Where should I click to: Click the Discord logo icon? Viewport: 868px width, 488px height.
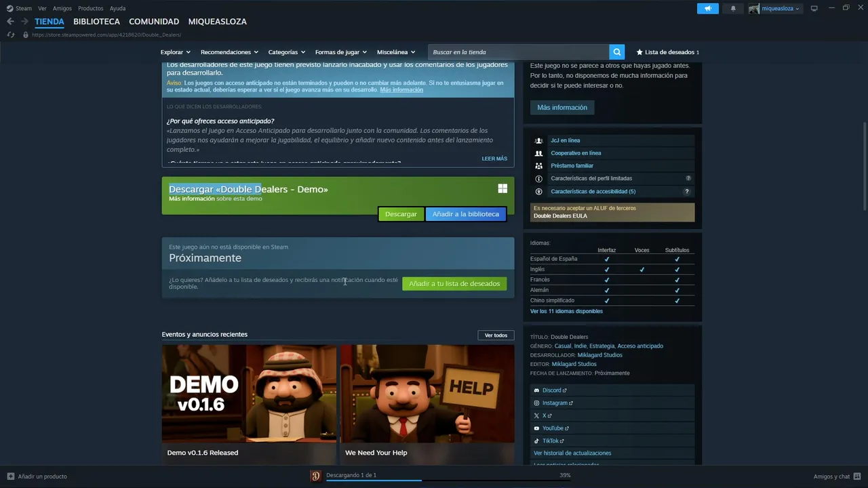(x=536, y=390)
